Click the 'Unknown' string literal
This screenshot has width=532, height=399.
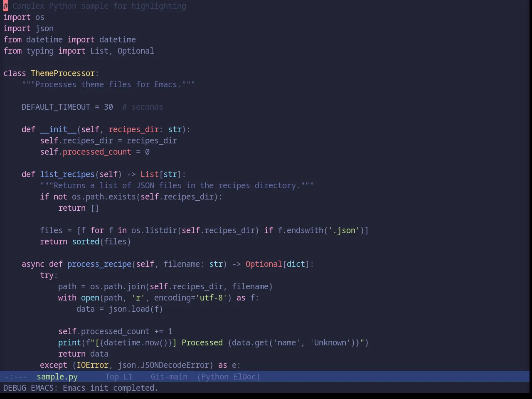tap(330, 342)
